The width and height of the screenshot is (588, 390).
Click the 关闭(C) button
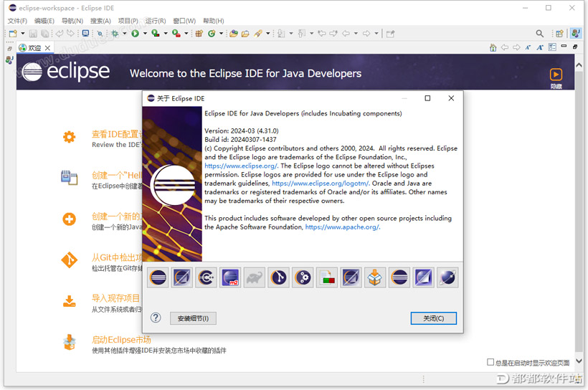point(434,318)
